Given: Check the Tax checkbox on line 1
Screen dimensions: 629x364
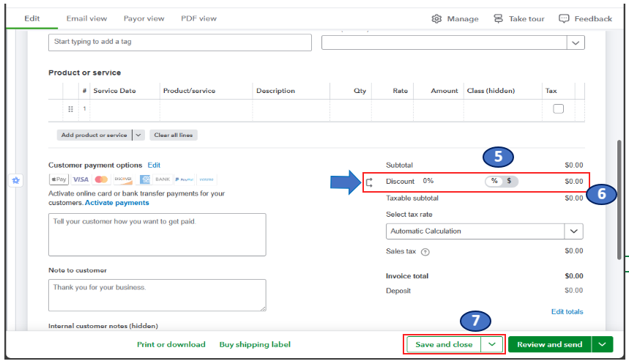Looking at the screenshot, I should click(559, 108).
